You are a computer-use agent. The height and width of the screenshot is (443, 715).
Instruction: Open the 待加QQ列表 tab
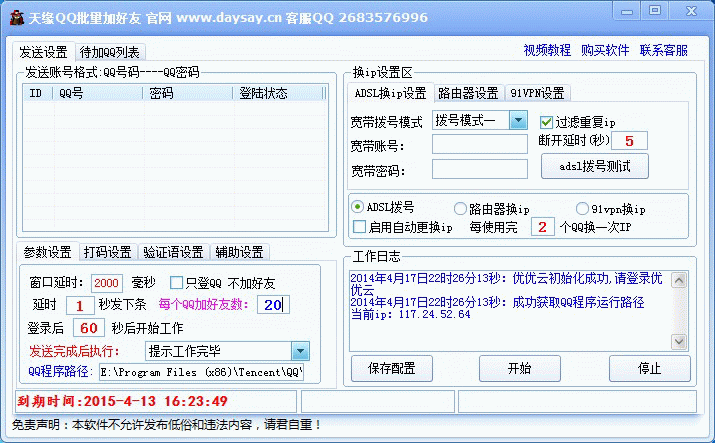(109, 52)
